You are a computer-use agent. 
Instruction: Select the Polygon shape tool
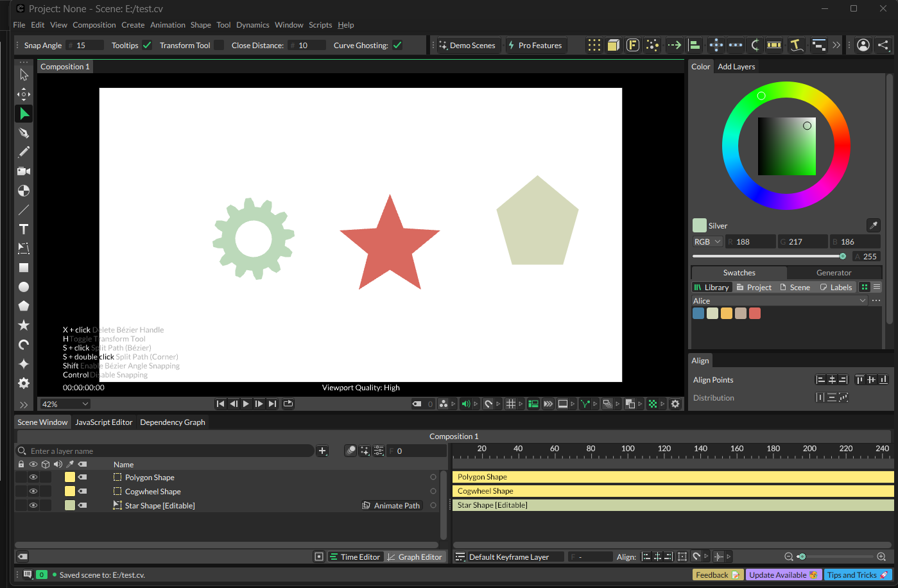click(24, 306)
